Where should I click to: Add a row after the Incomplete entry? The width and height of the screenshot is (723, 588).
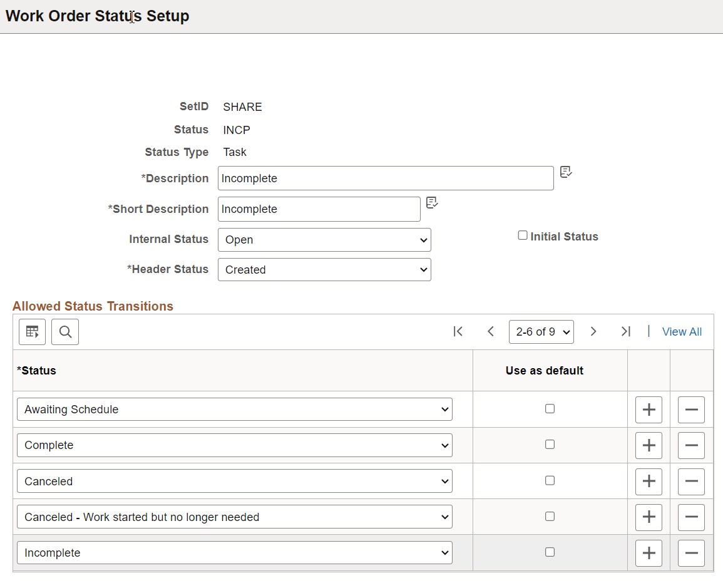(649, 552)
